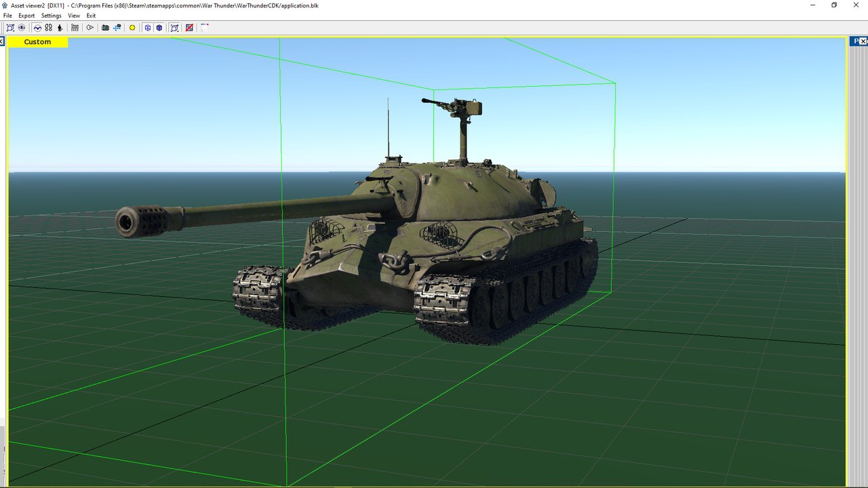This screenshot has width=868, height=488.
Task: Click the dotted white rectangle toolbar icon
Action: click(204, 28)
